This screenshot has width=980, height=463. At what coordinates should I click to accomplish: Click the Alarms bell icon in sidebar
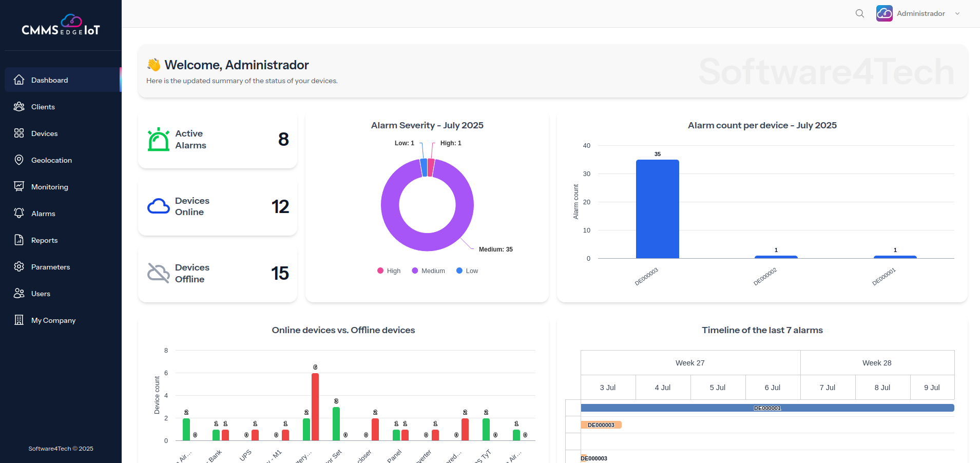coord(19,214)
